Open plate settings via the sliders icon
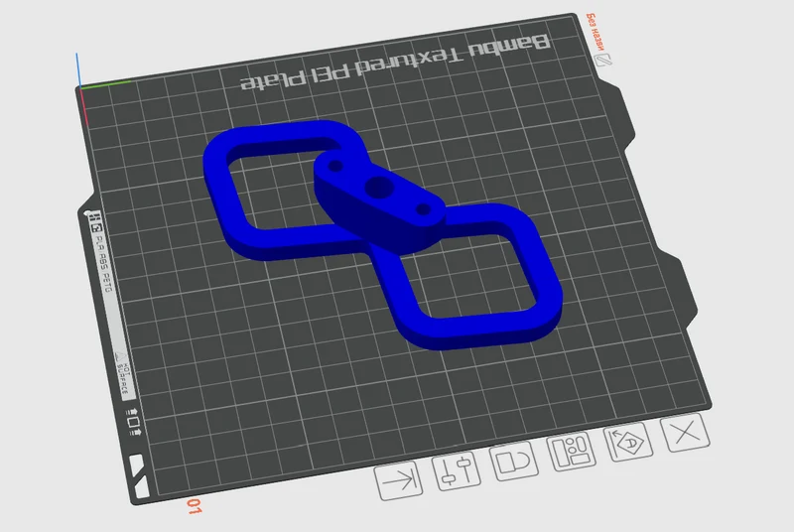The image size is (794, 532). click(457, 470)
